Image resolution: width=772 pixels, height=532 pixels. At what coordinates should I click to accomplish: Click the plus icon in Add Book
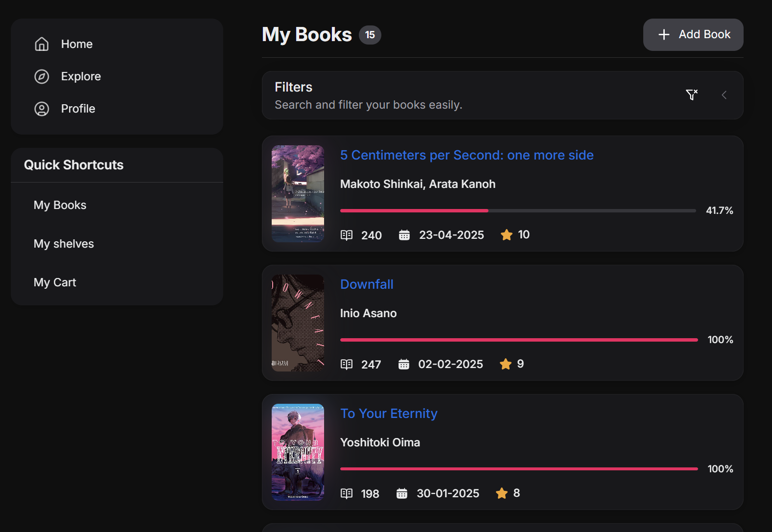[664, 34]
